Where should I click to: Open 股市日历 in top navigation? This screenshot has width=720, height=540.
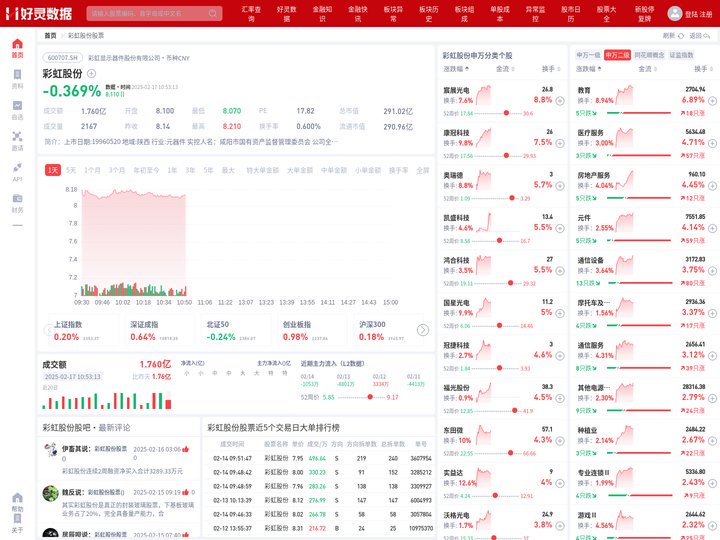click(x=571, y=14)
